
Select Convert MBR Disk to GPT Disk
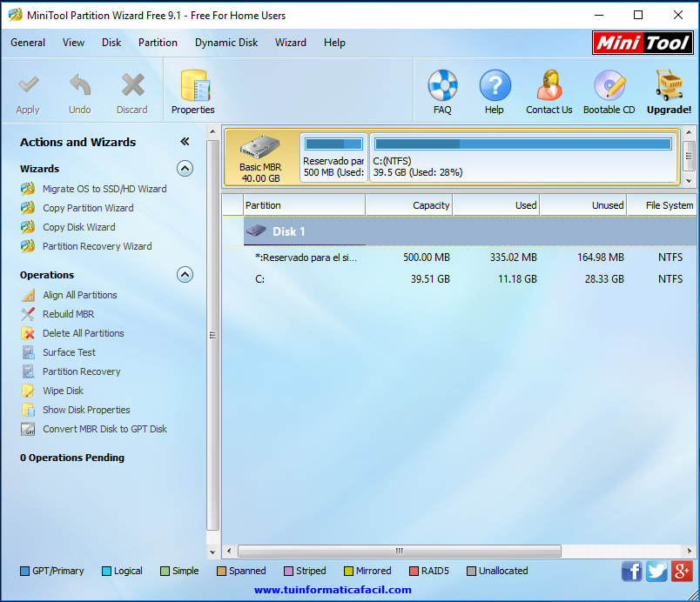[104, 430]
